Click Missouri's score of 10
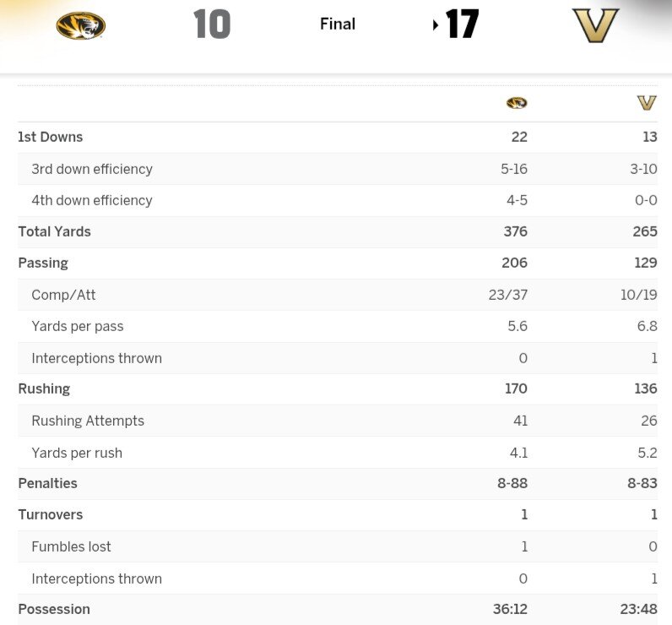The image size is (672, 625). pos(212,24)
